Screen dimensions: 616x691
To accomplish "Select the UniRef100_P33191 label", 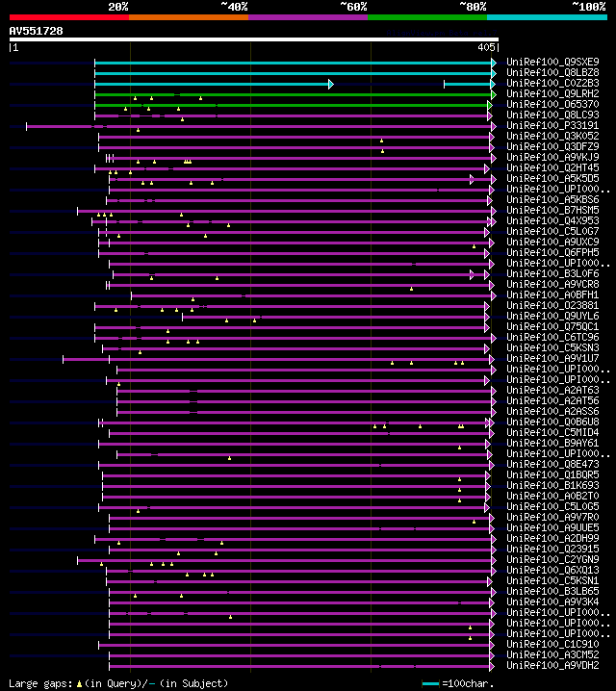I will (552, 126).
